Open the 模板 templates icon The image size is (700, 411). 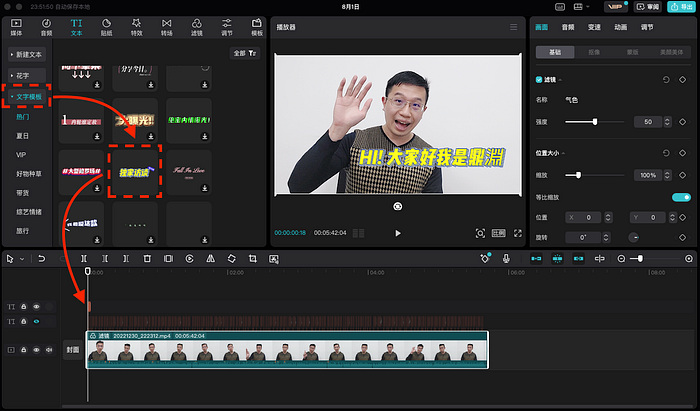[257, 27]
